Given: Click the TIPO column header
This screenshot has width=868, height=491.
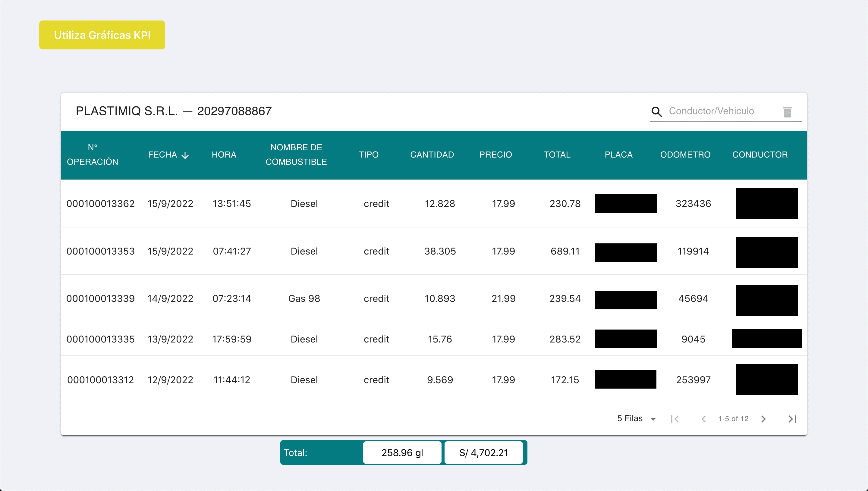Looking at the screenshot, I should click(x=368, y=155).
